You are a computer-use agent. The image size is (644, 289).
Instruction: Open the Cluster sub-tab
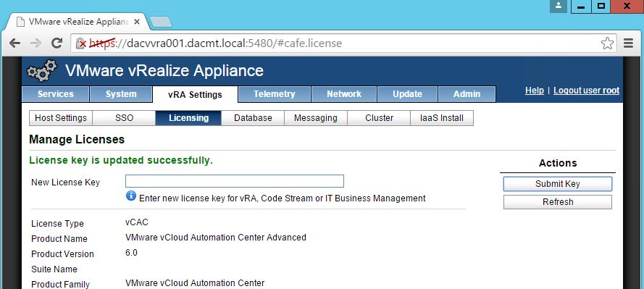pyautogui.click(x=379, y=118)
